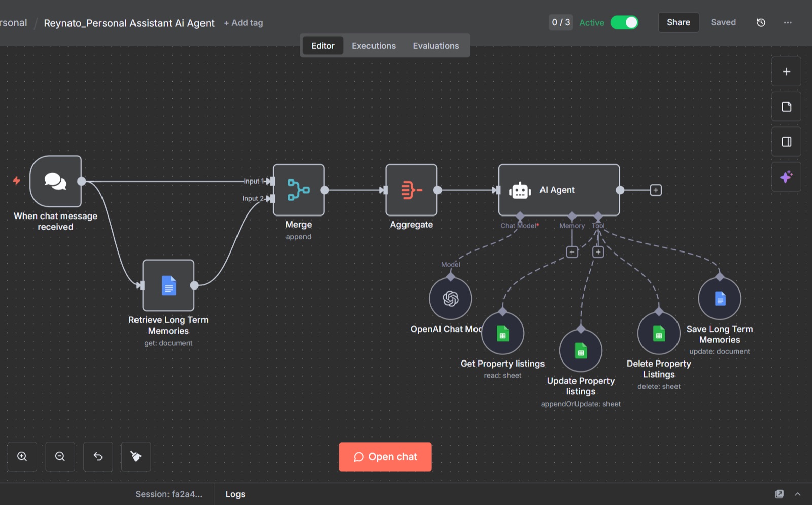
Task: Tidy up the workflow nodes
Action: click(x=136, y=456)
